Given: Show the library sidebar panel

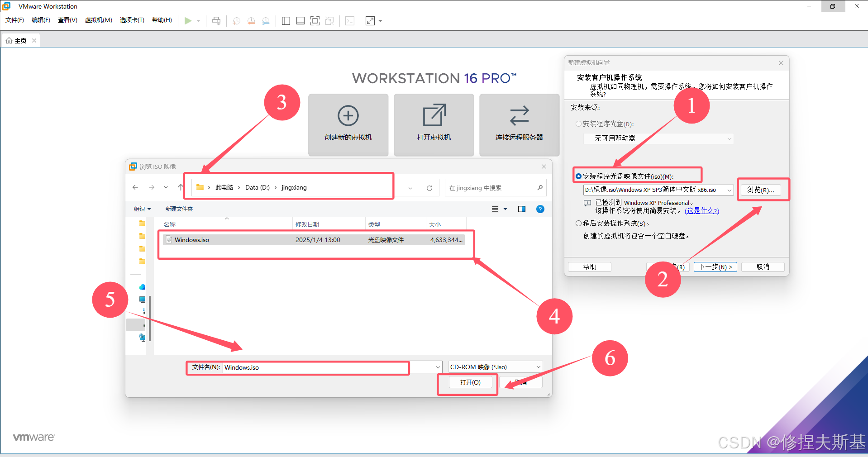Looking at the screenshot, I should pyautogui.click(x=286, y=20).
